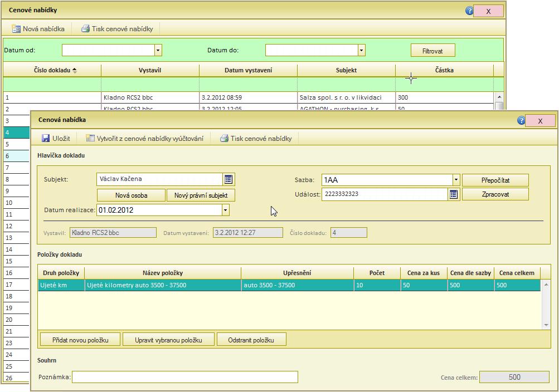Click the Zpracovat button
Viewport: 559px width, 392px height.
[495, 194]
